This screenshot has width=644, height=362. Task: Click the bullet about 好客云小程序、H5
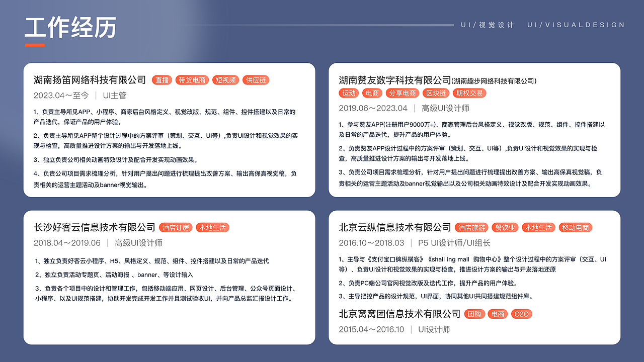(152, 261)
